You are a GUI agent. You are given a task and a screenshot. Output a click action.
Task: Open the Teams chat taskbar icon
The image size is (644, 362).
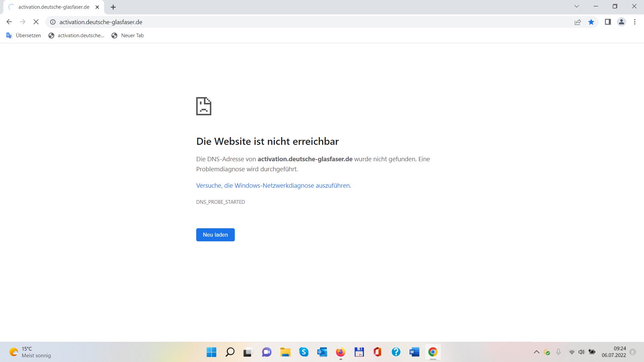pyautogui.click(x=267, y=352)
